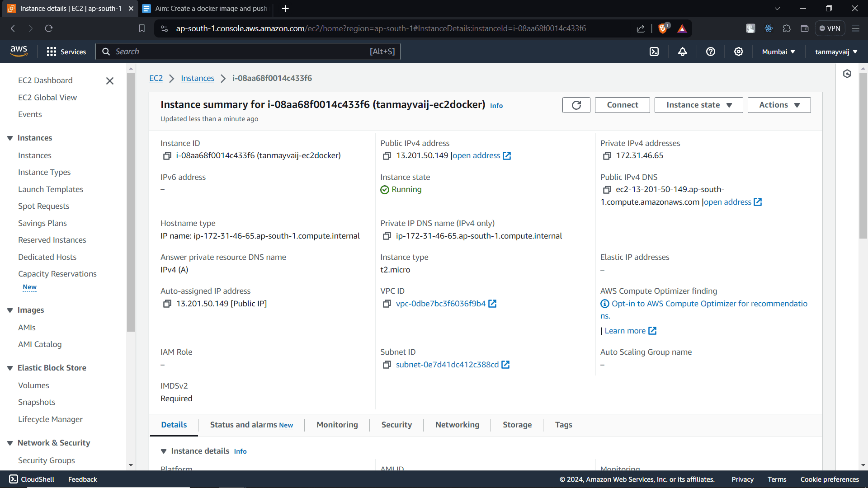Refresh the instance summary

[576, 105]
